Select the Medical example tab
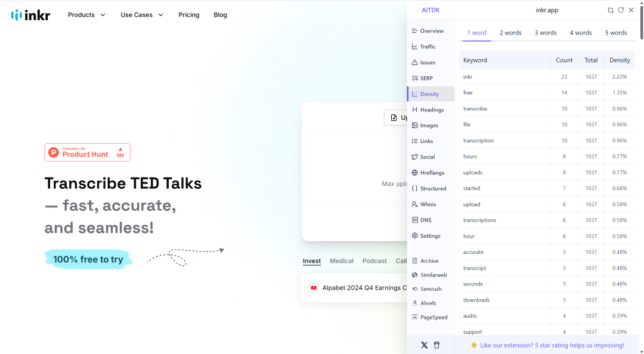Viewport: 644px width, 354px height. pos(341,261)
